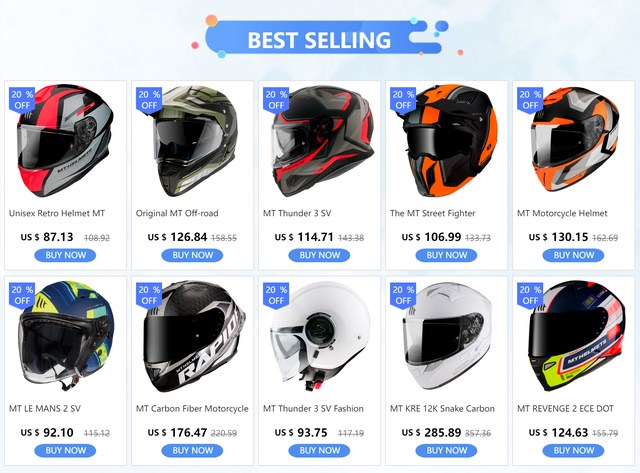Select the orange MT Street Fighter helmet image

[449, 141]
